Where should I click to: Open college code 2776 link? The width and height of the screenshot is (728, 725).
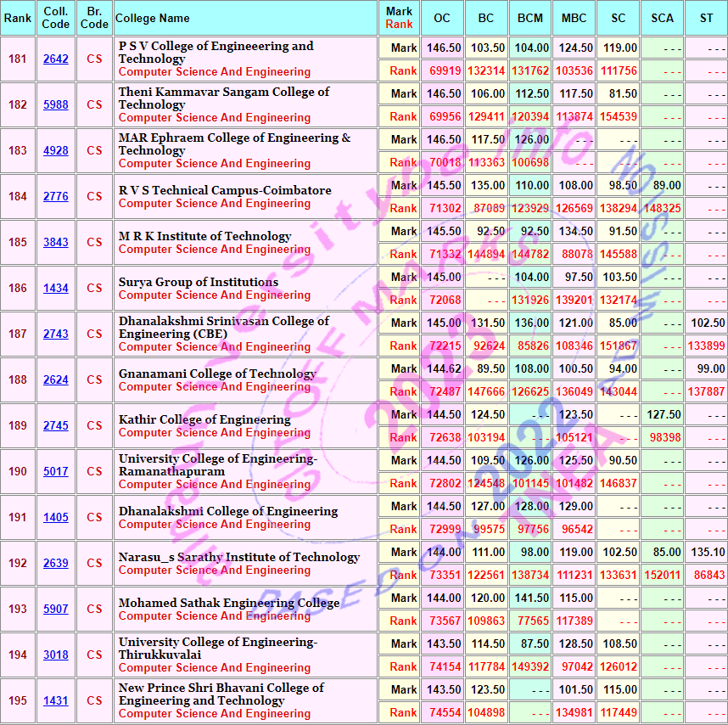(x=56, y=197)
